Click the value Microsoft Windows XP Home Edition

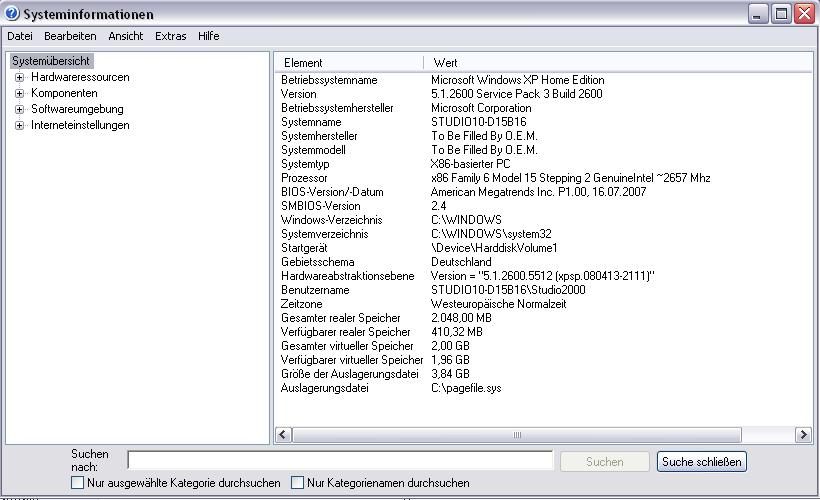pyautogui.click(x=518, y=80)
